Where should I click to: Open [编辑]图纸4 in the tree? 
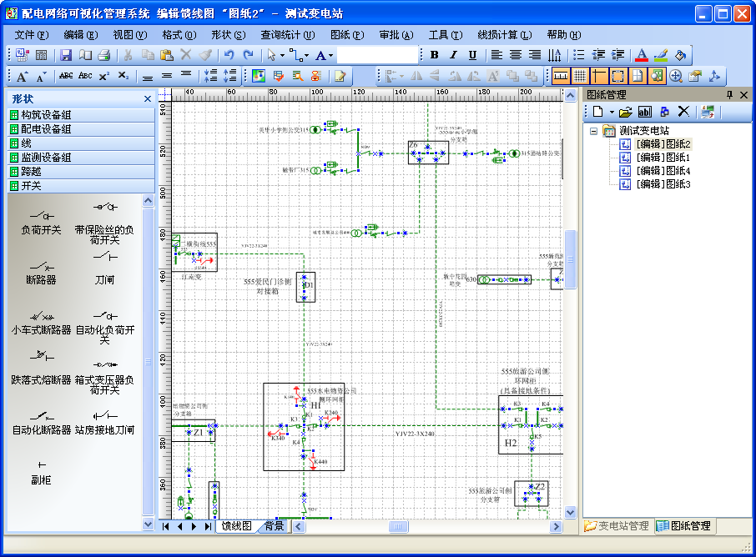(x=663, y=171)
